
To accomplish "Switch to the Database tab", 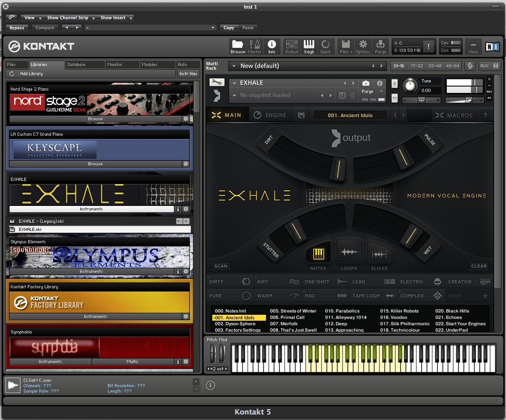I will tap(77, 65).
